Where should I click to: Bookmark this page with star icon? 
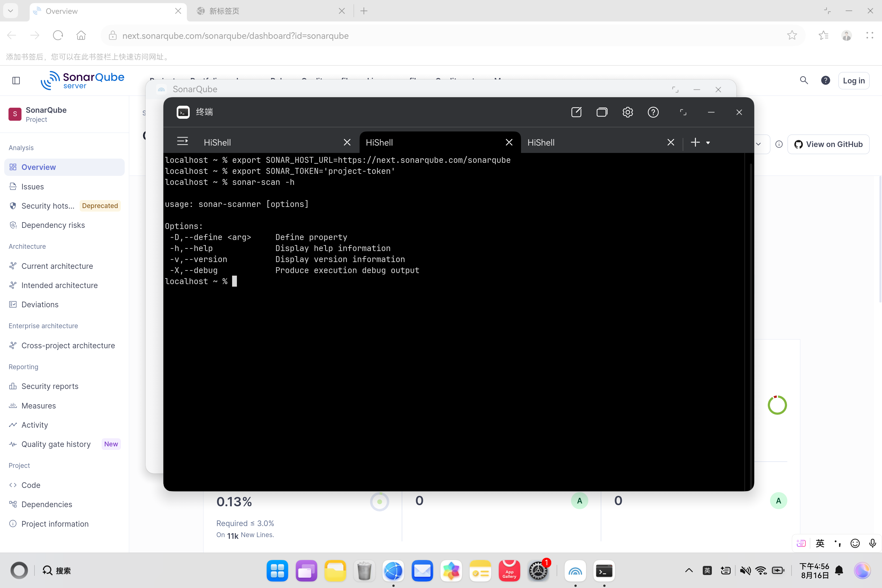pyautogui.click(x=792, y=36)
